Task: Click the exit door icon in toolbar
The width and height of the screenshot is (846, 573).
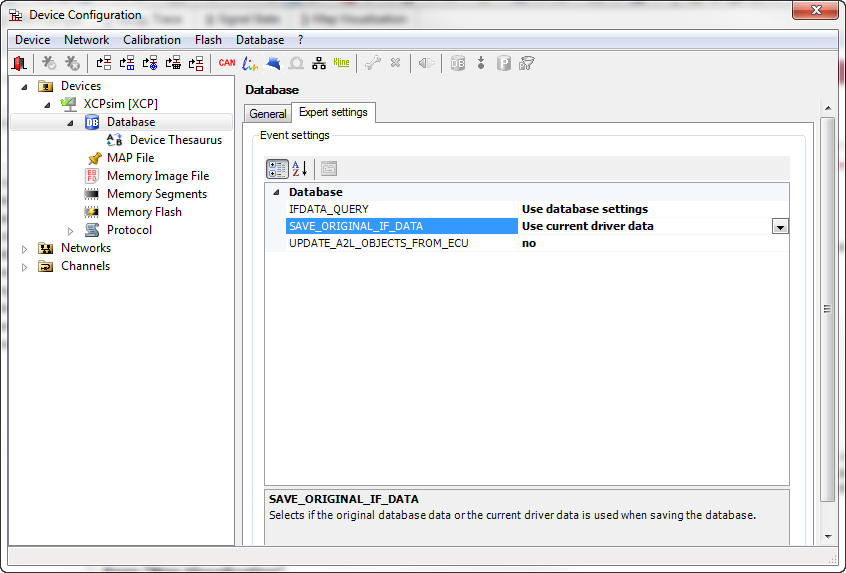Action: 20,63
